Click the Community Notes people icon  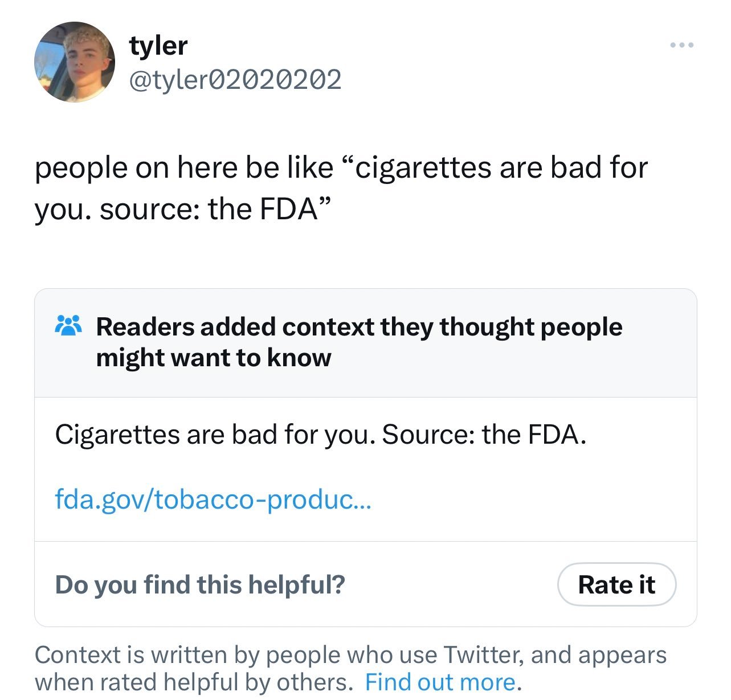click(68, 326)
